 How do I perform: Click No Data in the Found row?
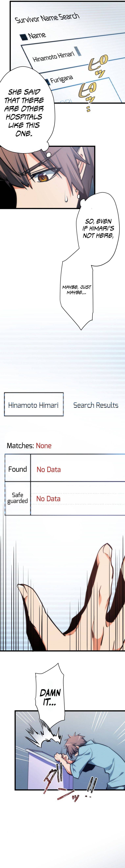point(49,469)
